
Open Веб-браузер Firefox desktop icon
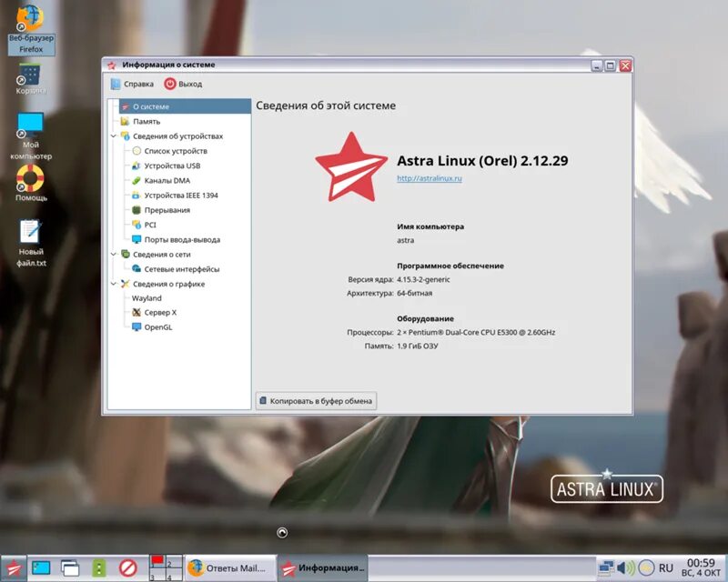point(31,29)
